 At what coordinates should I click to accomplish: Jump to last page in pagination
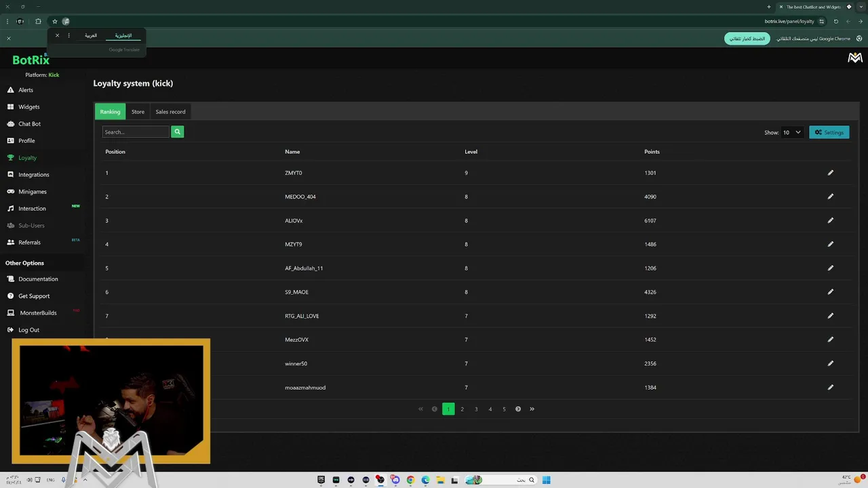[532, 409]
